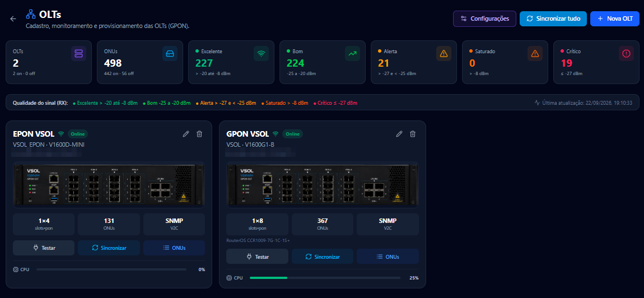Click the Última atualização timestamp
Image resolution: width=644 pixels, height=298 pixels.
tap(587, 103)
